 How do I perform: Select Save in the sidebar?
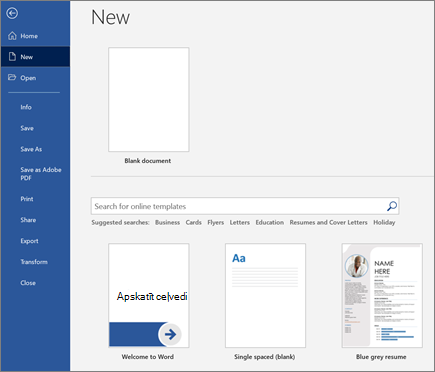pos(27,128)
